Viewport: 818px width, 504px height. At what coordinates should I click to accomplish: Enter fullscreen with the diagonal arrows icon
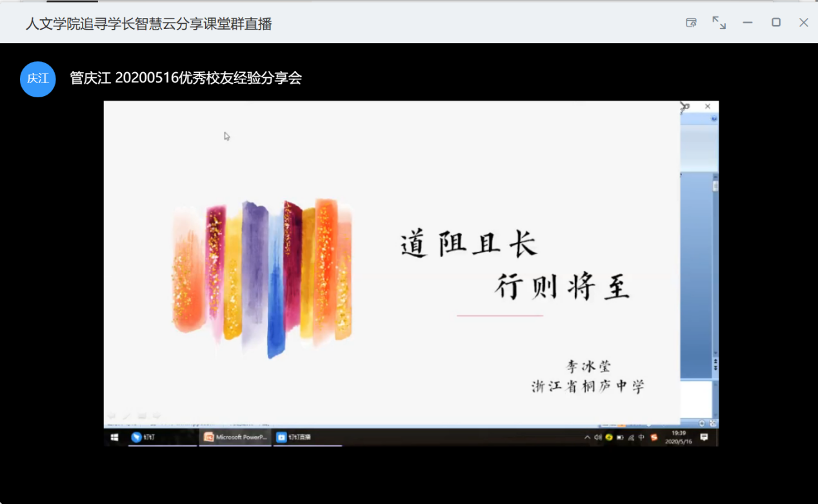click(719, 23)
